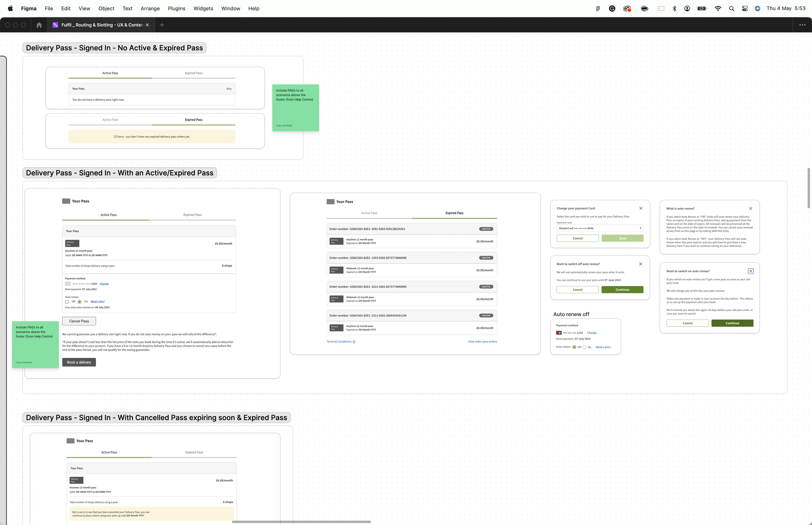
Task: Click the green sticky note about FAQ's
Action: pos(295,107)
